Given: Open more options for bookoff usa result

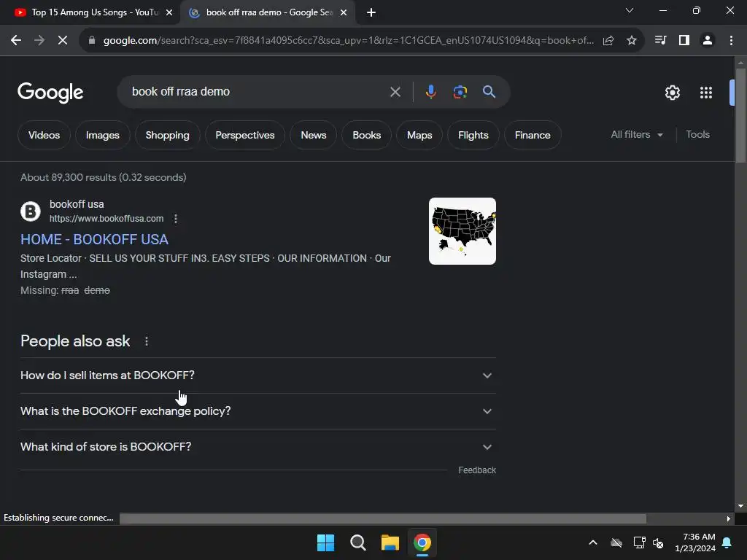Looking at the screenshot, I should point(176,219).
